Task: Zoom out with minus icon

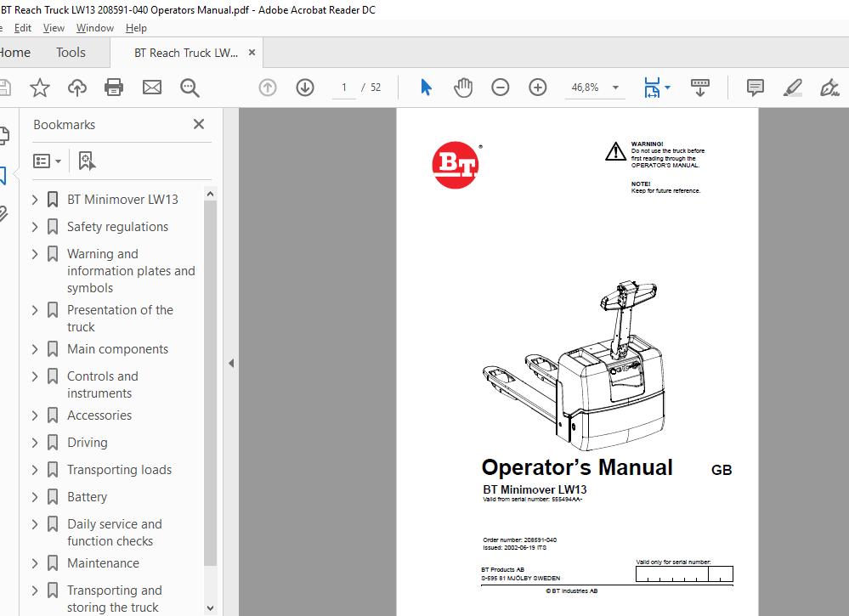Action: coord(501,88)
